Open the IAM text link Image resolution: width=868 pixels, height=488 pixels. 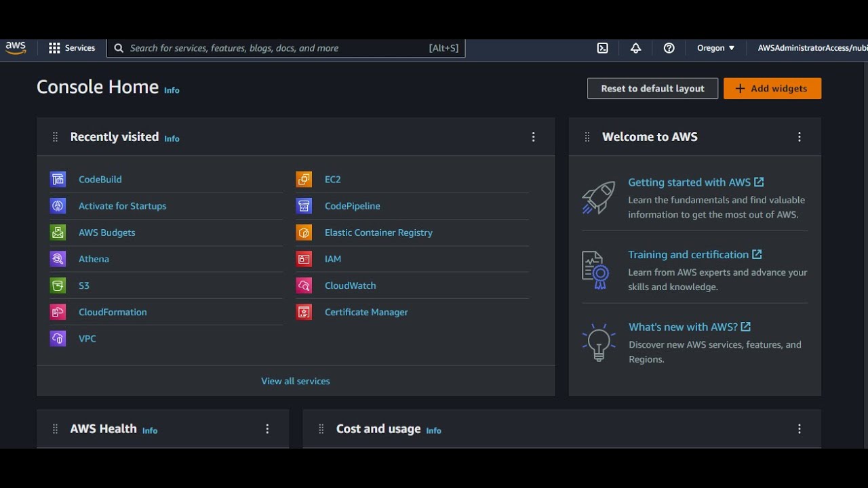click(333, 259)
